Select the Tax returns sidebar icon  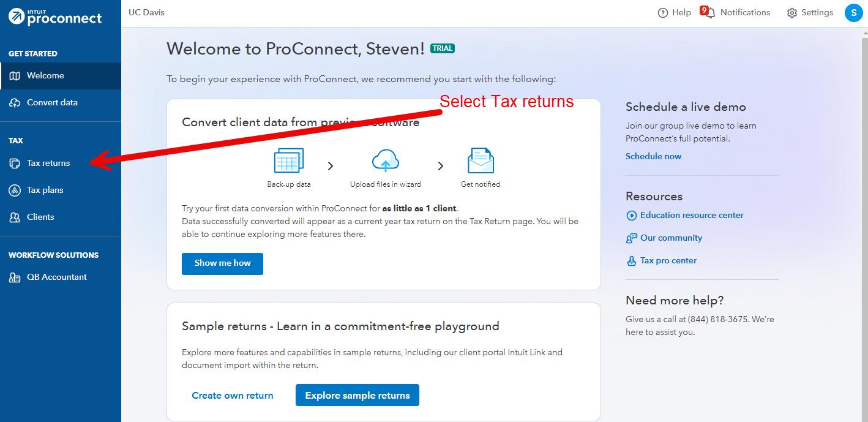[x=15, y=164]
